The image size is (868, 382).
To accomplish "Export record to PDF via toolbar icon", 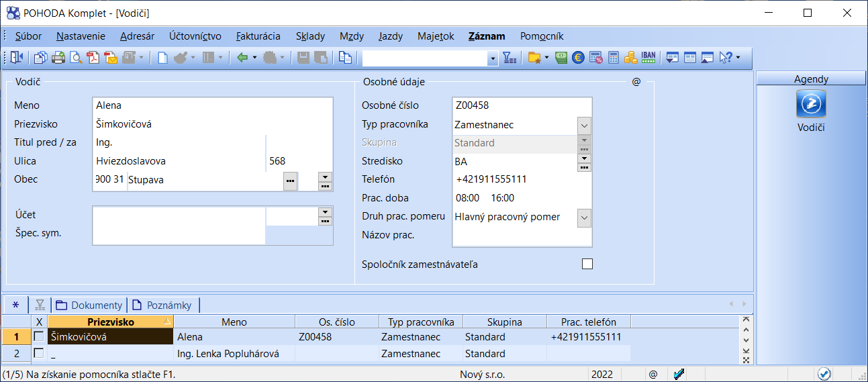I will (93, 58).
